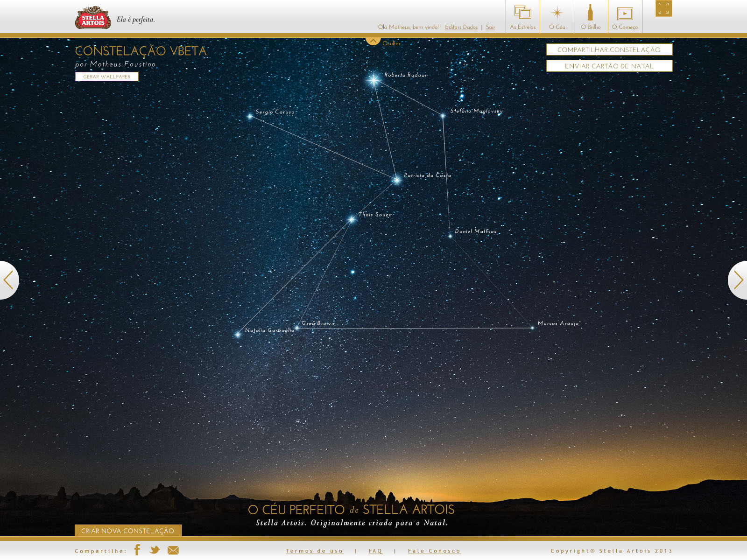Open the Fale Conosco link

point(434,551)
